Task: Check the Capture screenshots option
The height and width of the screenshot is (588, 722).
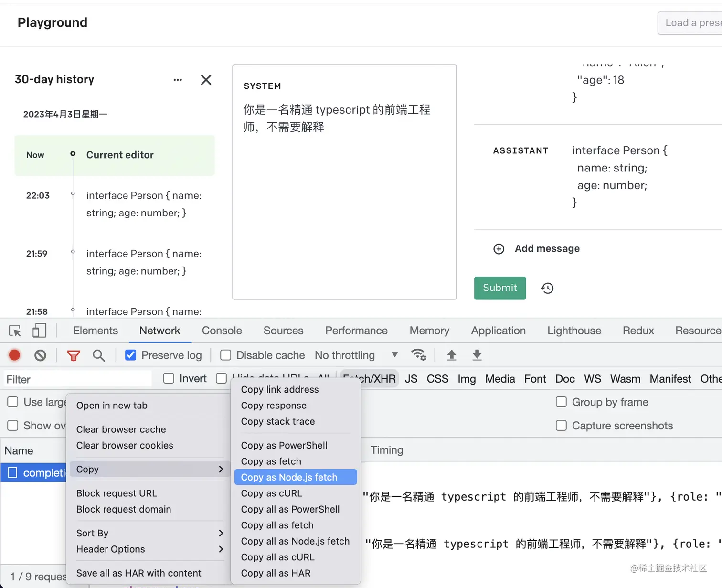Action: click(561, 426)
